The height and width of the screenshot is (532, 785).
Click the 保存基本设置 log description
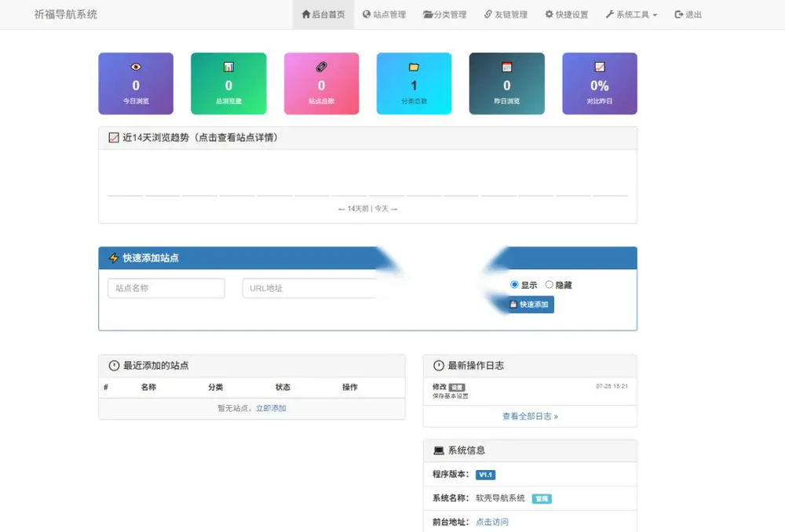click(x=451, y=396)
